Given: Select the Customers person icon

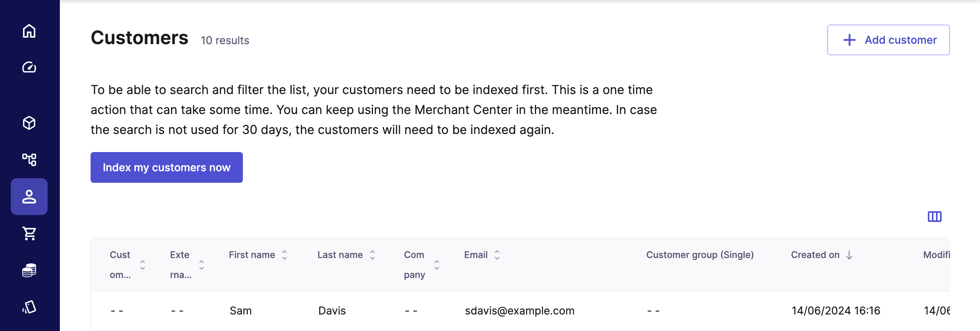Looking at the screenshot, I should [29, 197].
